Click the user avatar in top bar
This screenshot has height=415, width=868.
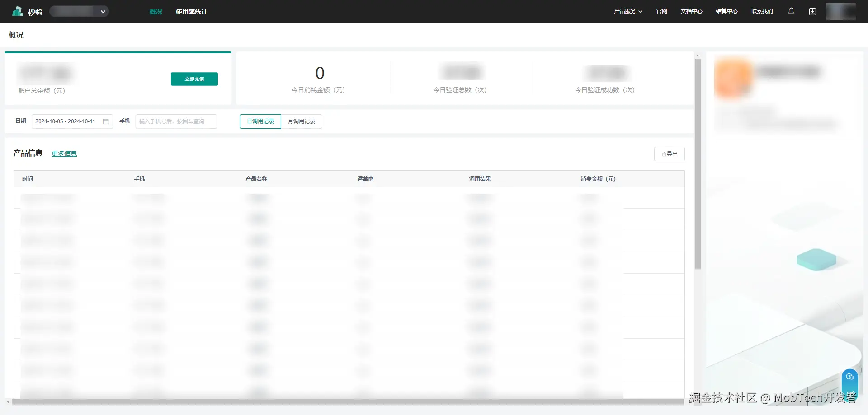pyautogui.click(x=841, y=11)
